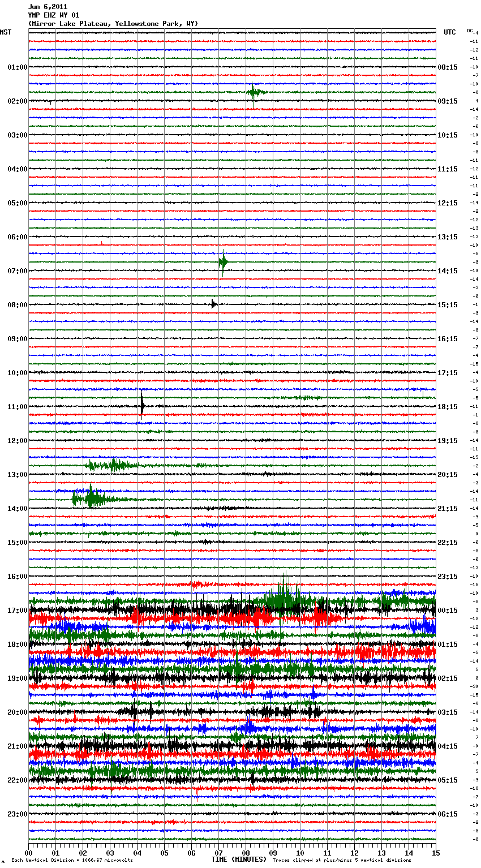This screenshot has height=868, width=481.
Task: Select the green wave packet just before 13:00
Action: tap(112, 465)
